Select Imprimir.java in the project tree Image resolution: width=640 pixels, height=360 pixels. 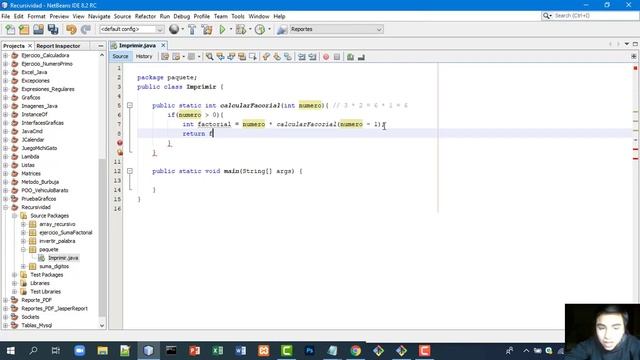coord(63,258)
